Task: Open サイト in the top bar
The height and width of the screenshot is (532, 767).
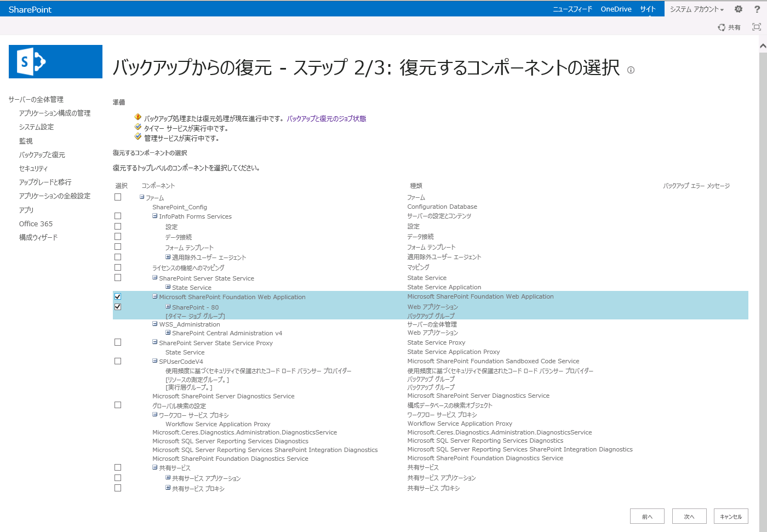Action: pos(648,9)
